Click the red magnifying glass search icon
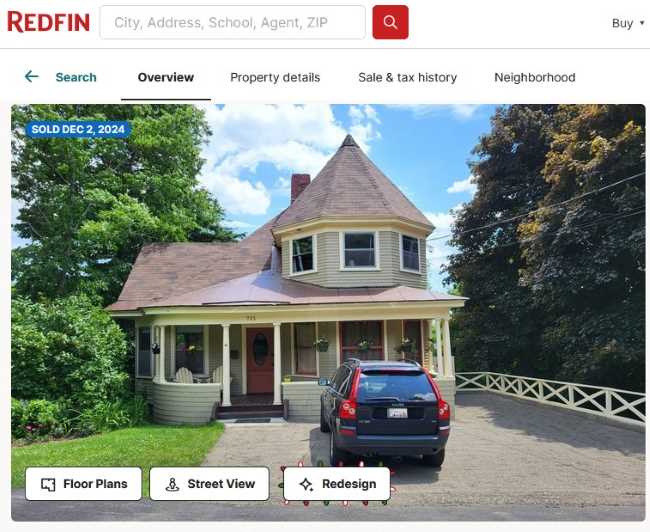The width and height of the screenshot is (650, 532). click(x=390, y=22)
